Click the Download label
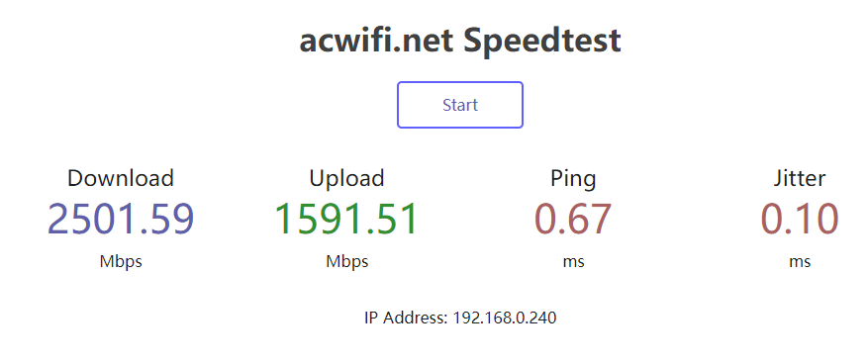Screen dimensions: 868x364 (x=121, y=178)
